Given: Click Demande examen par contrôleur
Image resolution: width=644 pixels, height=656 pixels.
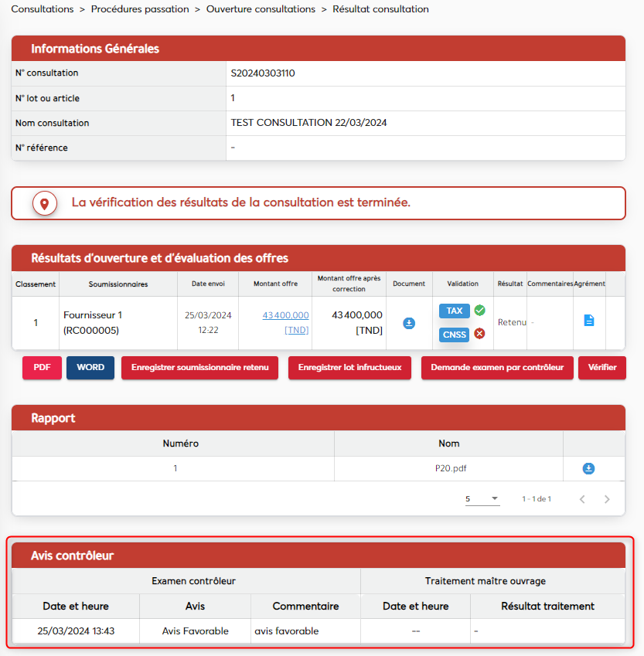Looking at the screenshot, I should pos(497,368).
